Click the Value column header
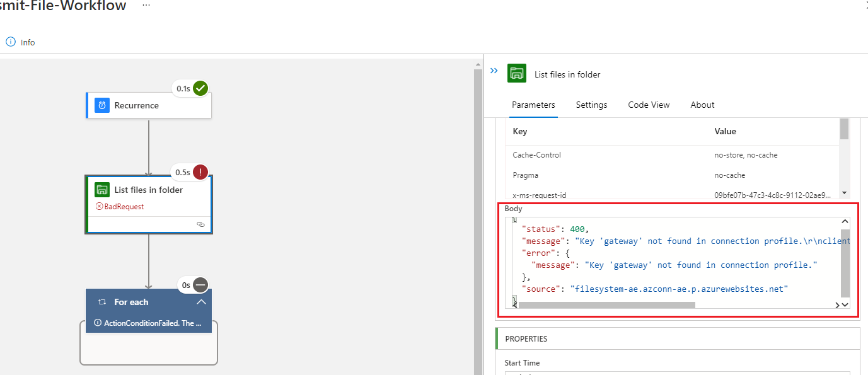 [x=725, y=131]
